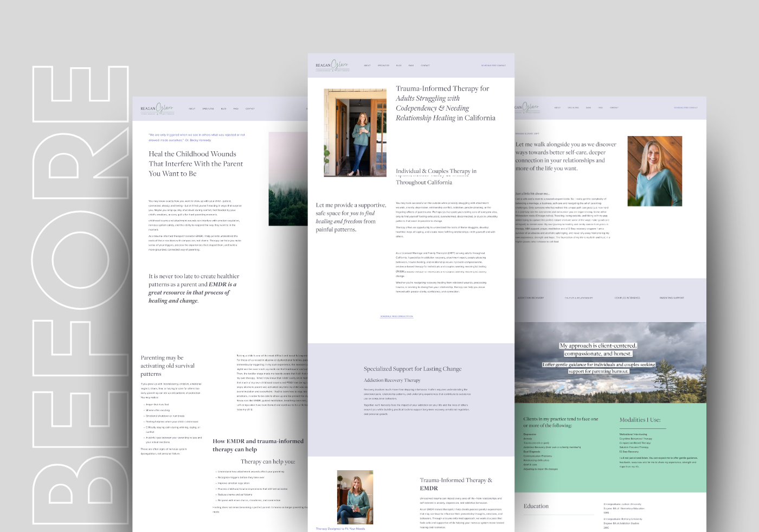Screen dimensions: 759x532
Task: Open FAQS in the home page mockup navigation
Action: coord(411,66)
